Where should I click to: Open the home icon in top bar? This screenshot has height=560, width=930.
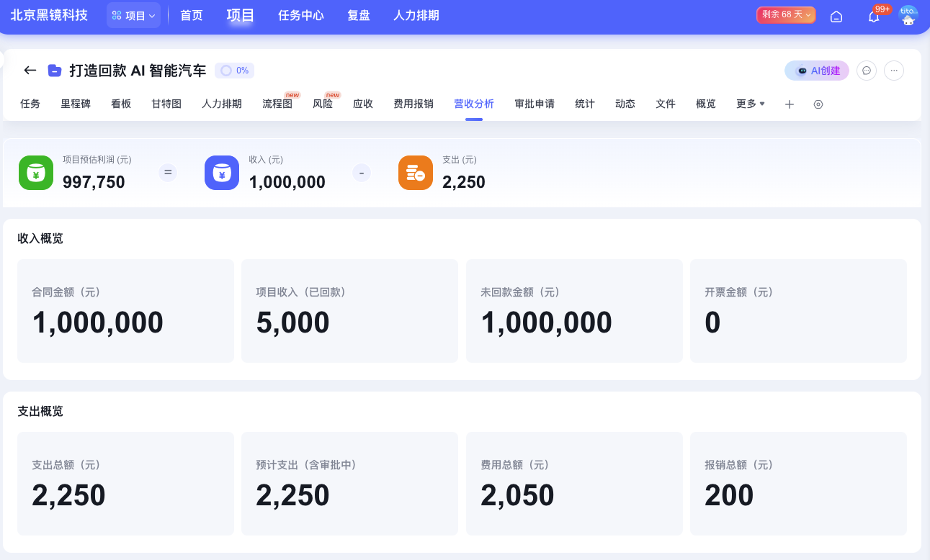836,16
